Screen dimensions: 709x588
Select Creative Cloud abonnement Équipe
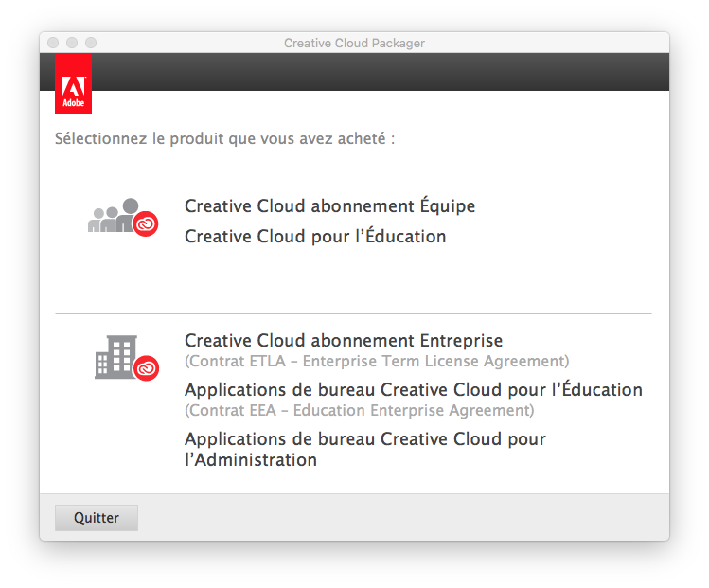[x=329, y=205]
